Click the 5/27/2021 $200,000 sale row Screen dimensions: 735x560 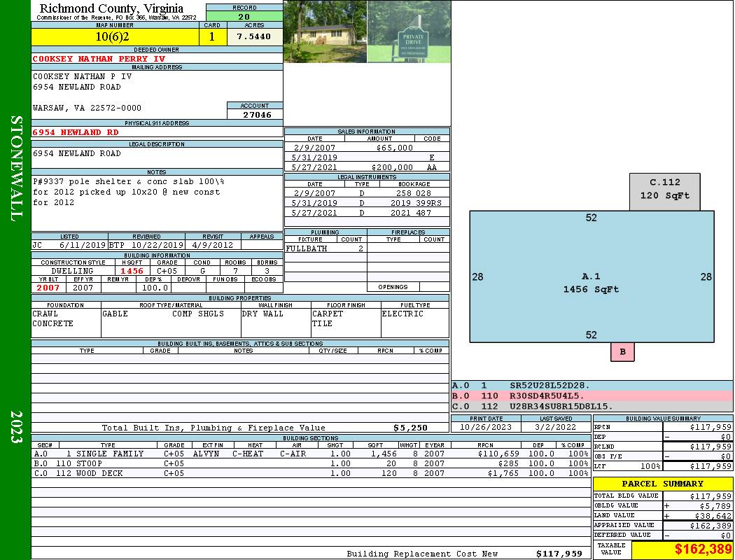pos(367,167)
